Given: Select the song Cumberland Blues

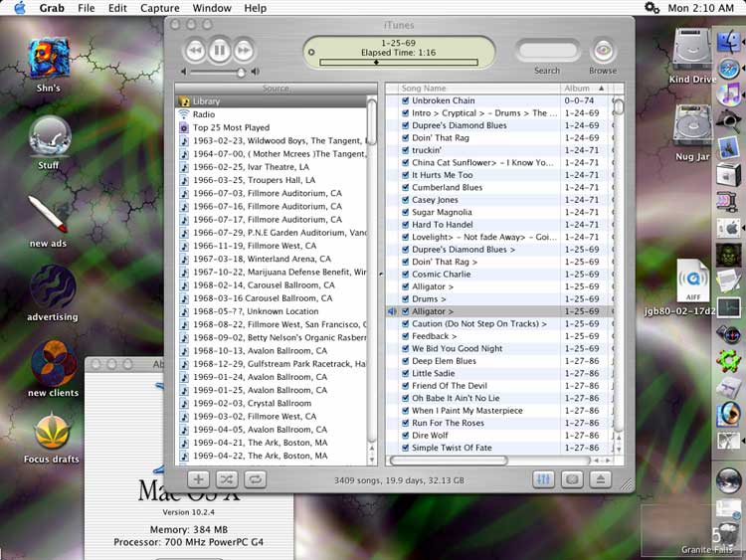Looking at the screenshot, I should (447, 187).
